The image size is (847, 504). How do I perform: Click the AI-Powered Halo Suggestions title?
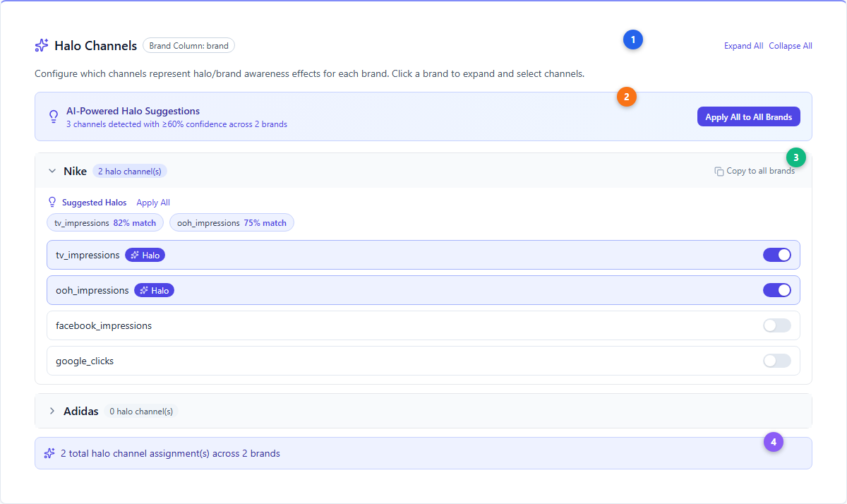tap(133, 111)
